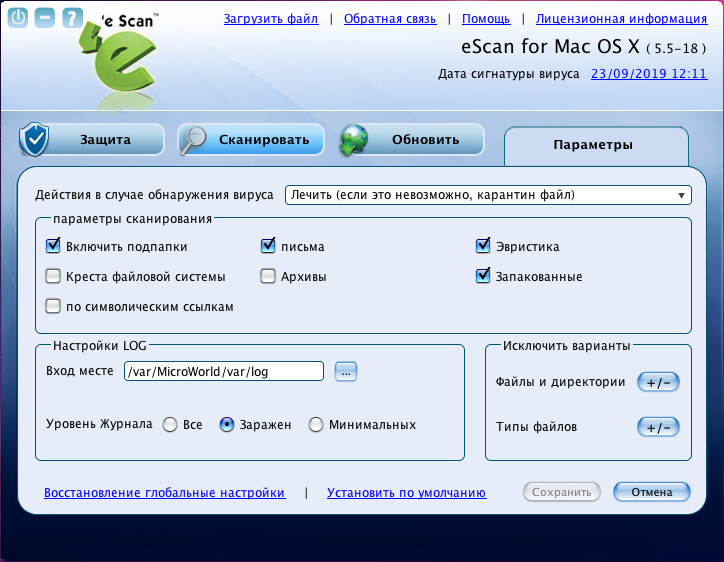Click the shield icon beside Защита
This screenshot has width=724, height=562.
click(34, 139)
